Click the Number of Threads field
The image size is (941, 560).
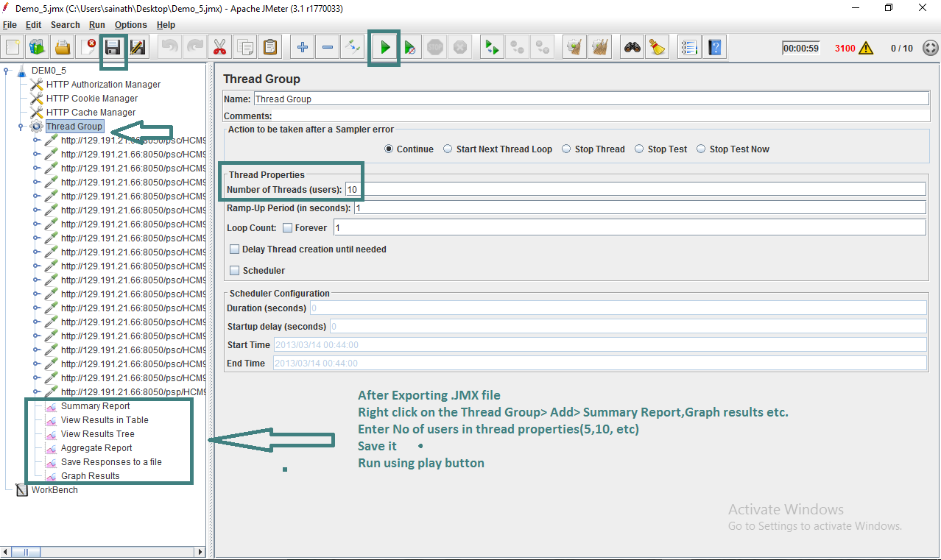(x=635, y=189)
